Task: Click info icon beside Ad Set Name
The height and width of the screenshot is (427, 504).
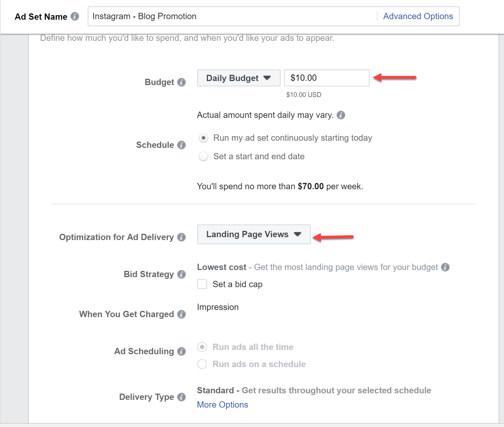Action: (x=75, y=16)
